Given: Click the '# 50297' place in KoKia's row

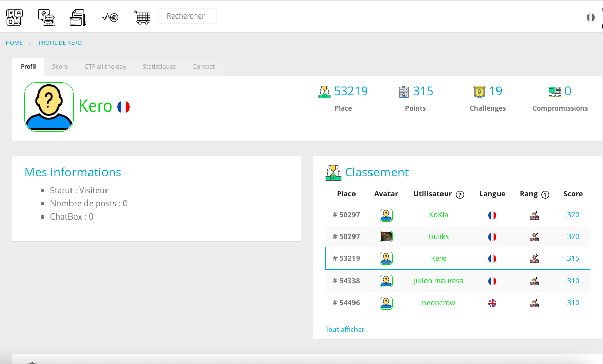Looking at the screenshot, I should 346,215.
